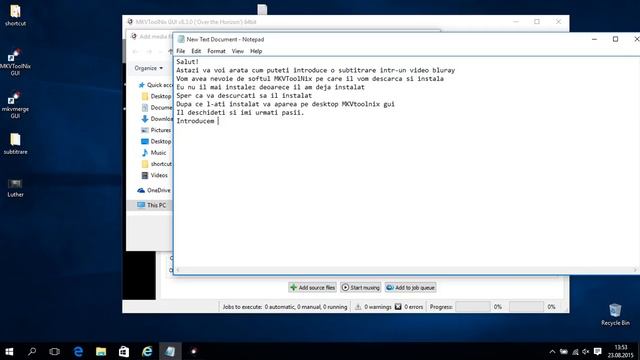Select Quick access in file dialog
The image size is (640, 360).
(x=155, y=85)
